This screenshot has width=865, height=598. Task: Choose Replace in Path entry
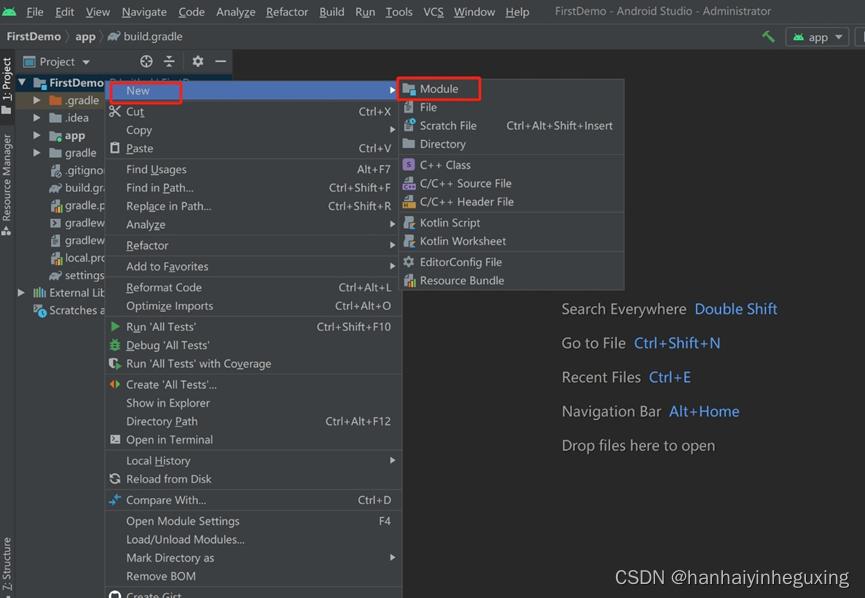point(253,206)
